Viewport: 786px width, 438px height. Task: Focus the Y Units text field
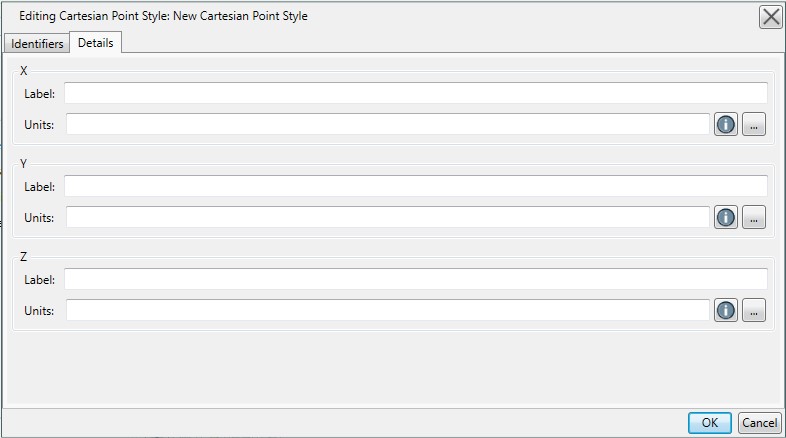click(388, 217)
